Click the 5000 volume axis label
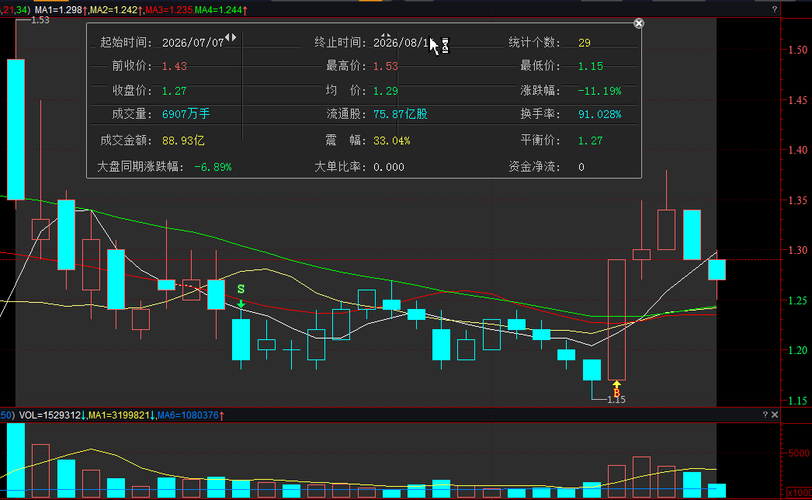 click(798, 453)
